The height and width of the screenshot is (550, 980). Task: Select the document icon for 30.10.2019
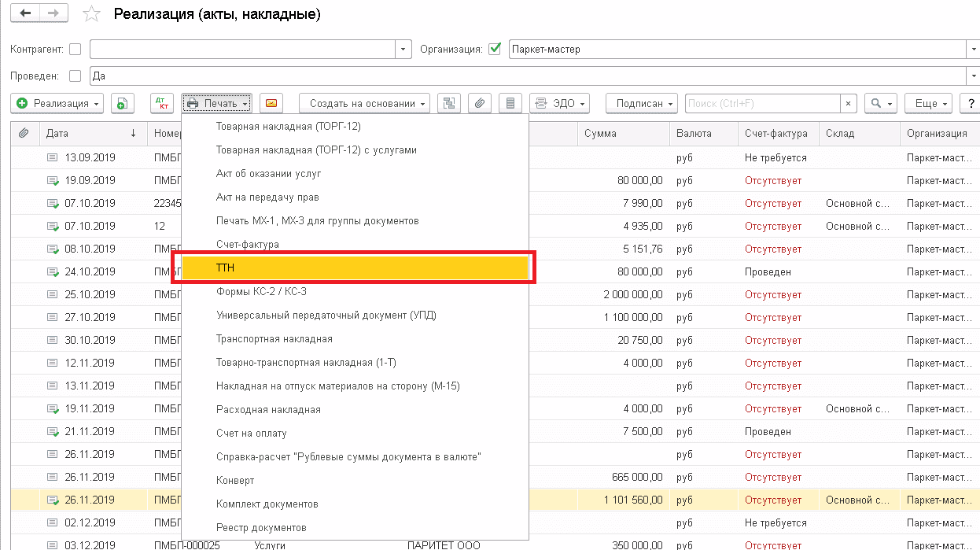pyautogui.click(x=53, y=340)
